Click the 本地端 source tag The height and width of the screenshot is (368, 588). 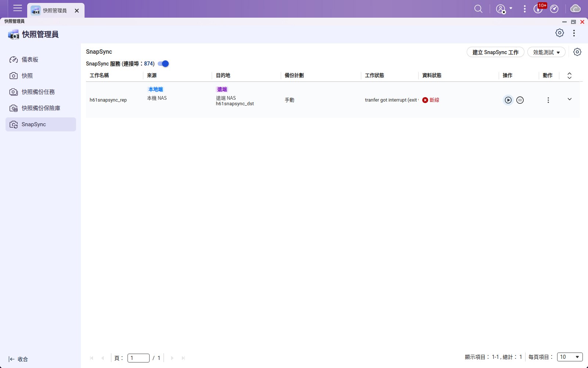click(x=155, y=89)
